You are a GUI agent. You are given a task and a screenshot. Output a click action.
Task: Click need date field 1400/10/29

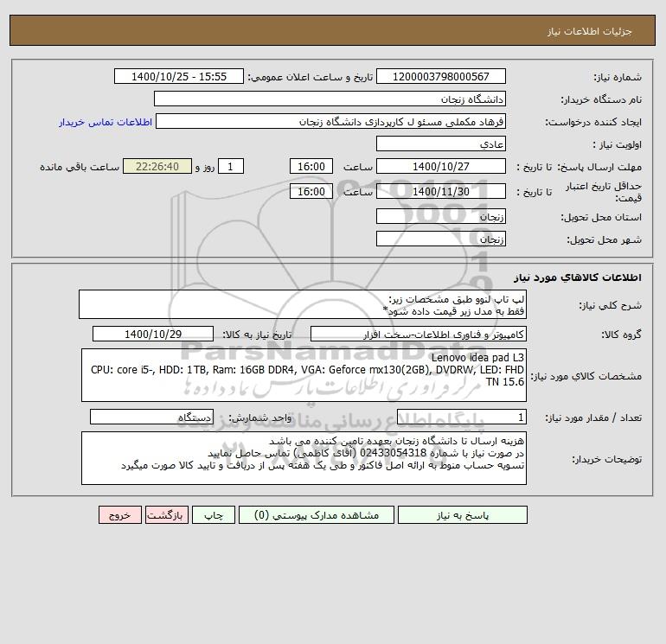coord(153,334)
